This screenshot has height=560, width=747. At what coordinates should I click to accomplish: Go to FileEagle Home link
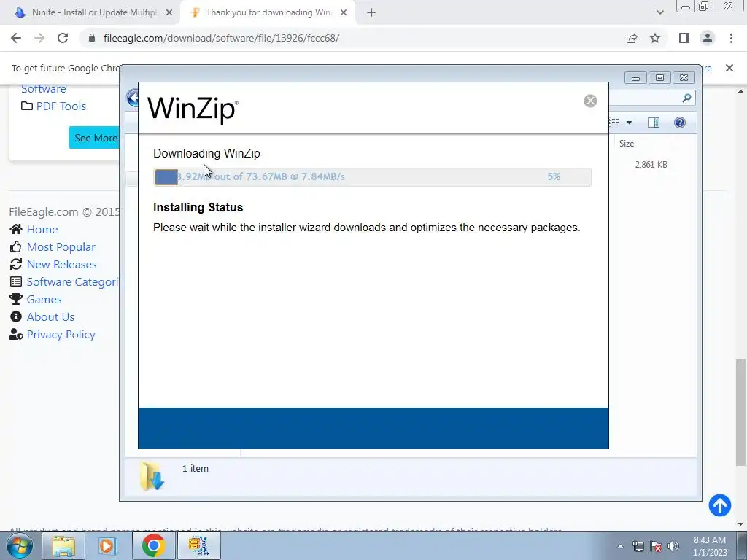tap(42, 230)
